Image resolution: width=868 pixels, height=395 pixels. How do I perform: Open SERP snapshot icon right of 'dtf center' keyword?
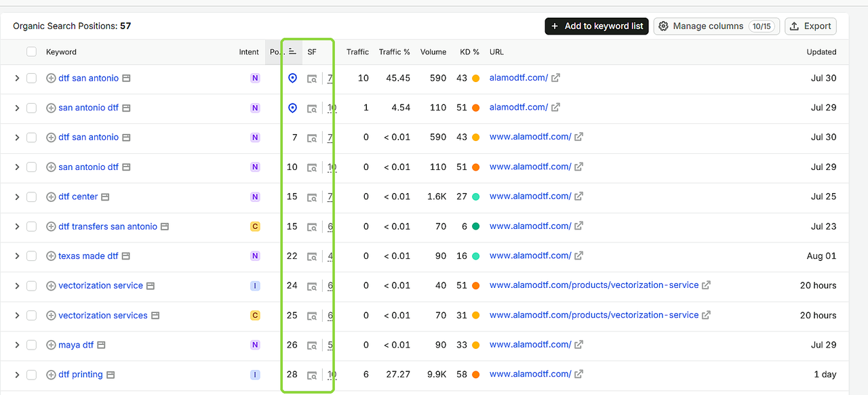(x=105, y=197)
